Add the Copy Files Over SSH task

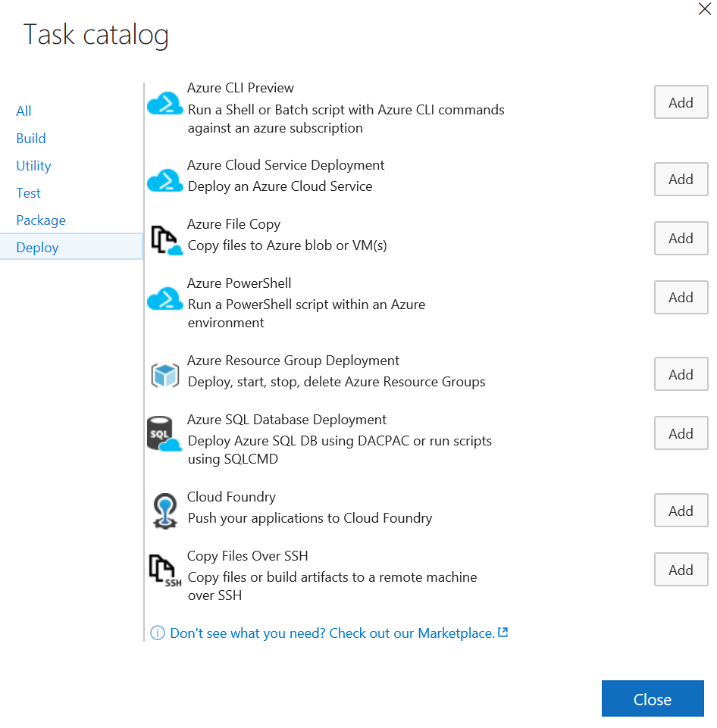click(x=681, y=570)
